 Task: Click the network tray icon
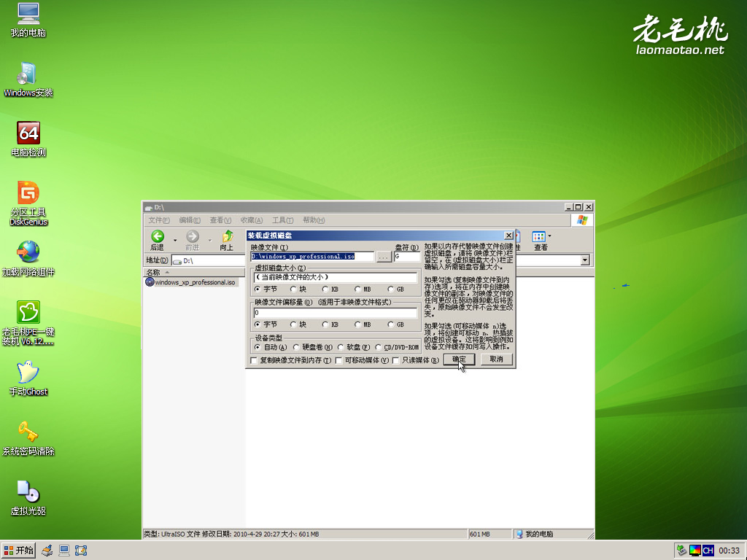[x=682, y=551]
